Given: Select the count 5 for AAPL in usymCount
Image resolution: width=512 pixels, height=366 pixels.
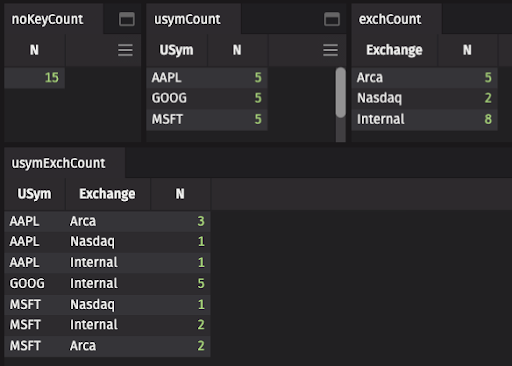Looking at the screenshot, I should coord(237,78).
